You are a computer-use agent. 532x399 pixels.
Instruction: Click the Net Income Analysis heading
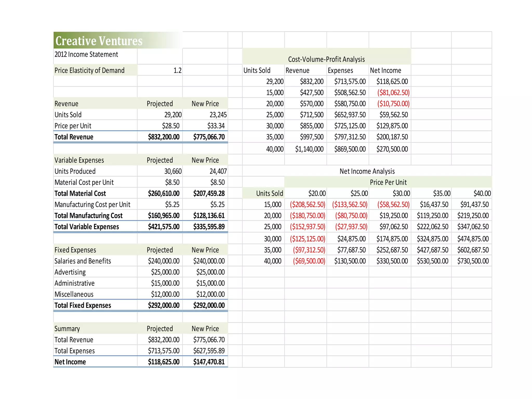coord(367,171)
